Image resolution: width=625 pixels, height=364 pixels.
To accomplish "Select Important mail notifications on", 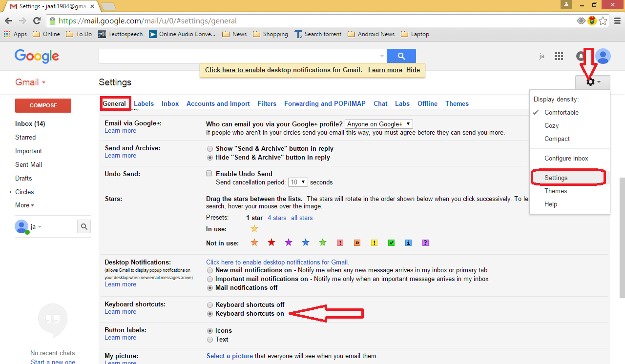I will pos(209,279).
